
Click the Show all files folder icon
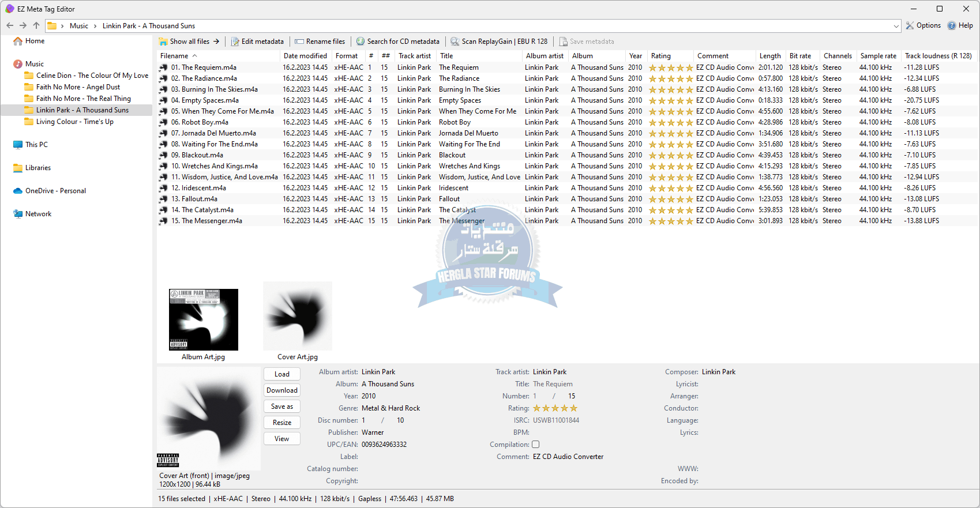(163, 42)
